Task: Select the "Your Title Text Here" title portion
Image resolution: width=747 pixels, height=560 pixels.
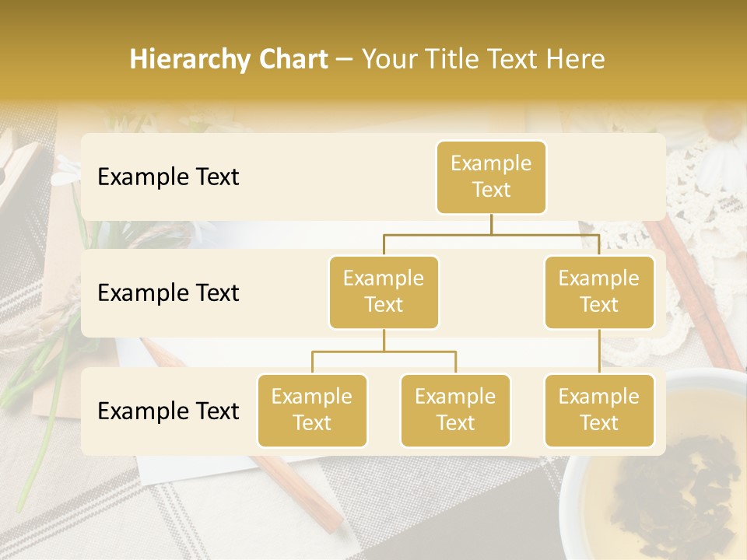Action: click(x=482, y=59)
